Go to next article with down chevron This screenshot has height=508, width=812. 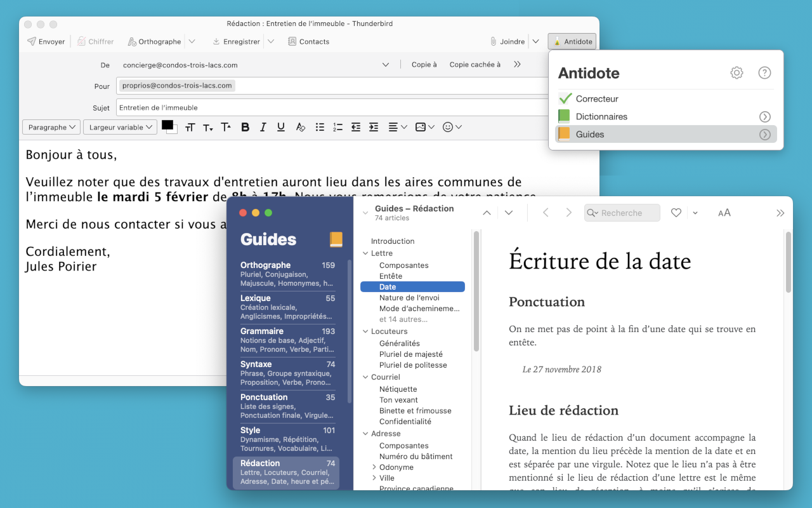pos(509,213)
